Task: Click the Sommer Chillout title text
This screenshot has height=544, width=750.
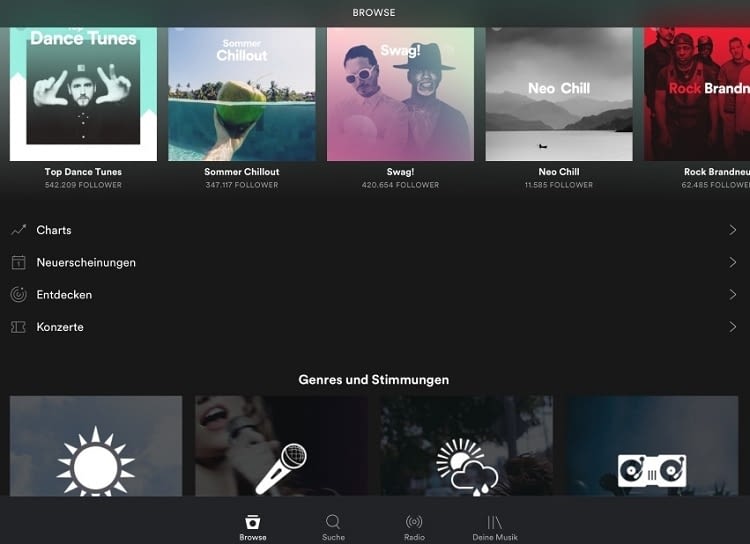Action: [242, 172]
